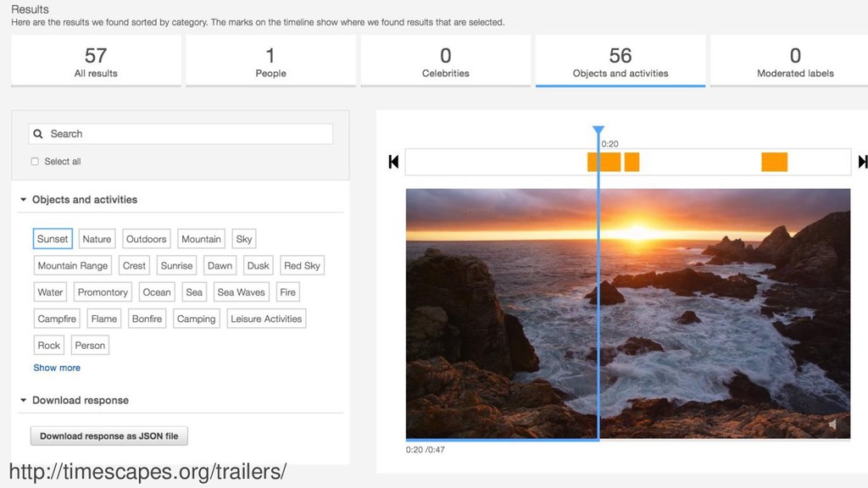The image size is (868, 488).
Task: Download response as JSON file
Action: 109,436
